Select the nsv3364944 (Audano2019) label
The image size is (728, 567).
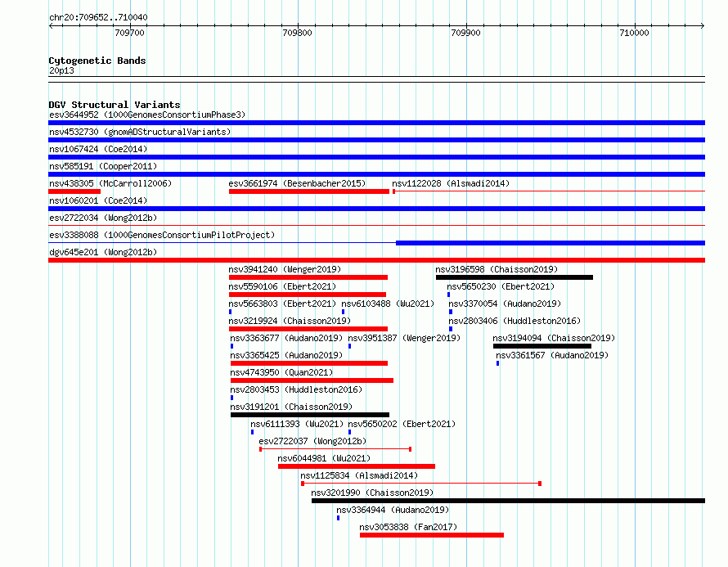coord(393,510)
